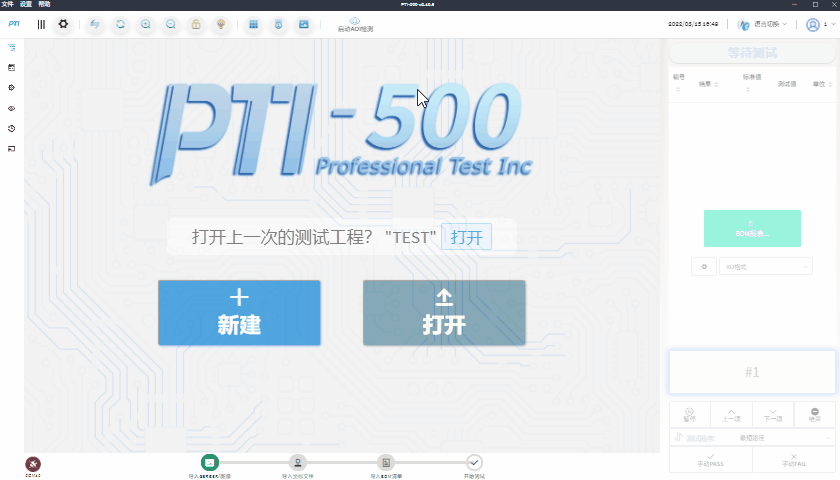The height and width of the screenshot is (480, 840).
Task: Click the 手动PASS button
Action: tap(710, 460)
